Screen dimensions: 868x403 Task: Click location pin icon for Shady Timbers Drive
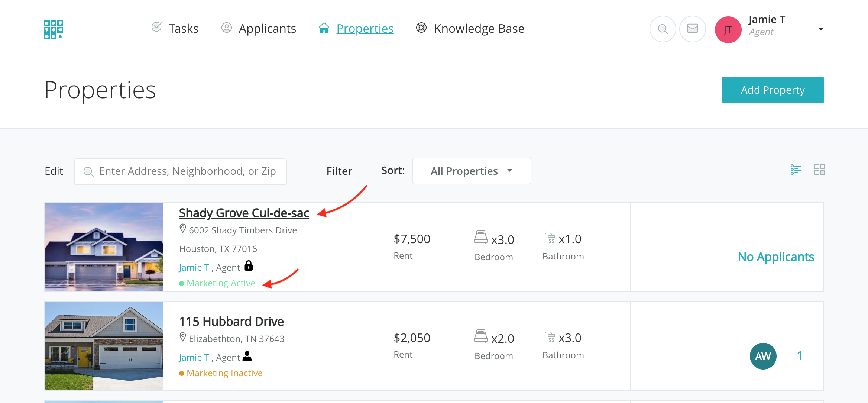(182, 229)
